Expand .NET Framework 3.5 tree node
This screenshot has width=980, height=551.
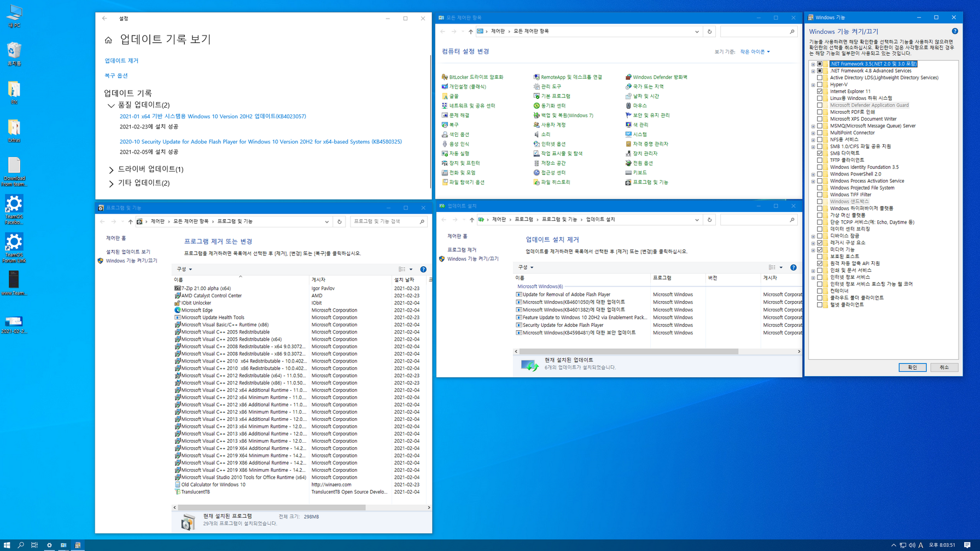click(813, 64)
